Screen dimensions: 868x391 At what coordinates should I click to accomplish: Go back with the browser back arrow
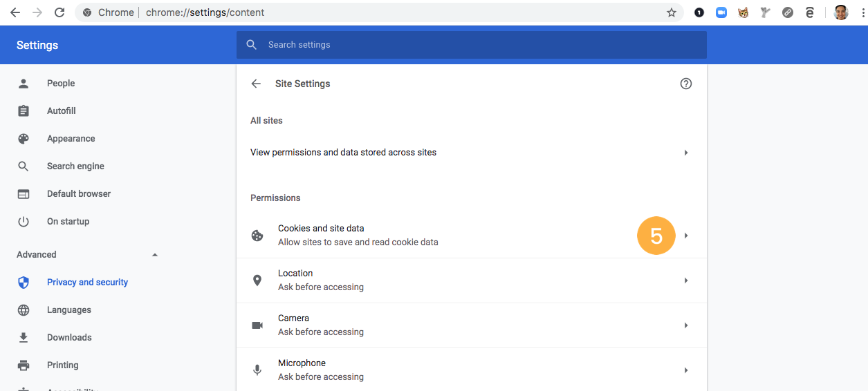click(15, 12)
